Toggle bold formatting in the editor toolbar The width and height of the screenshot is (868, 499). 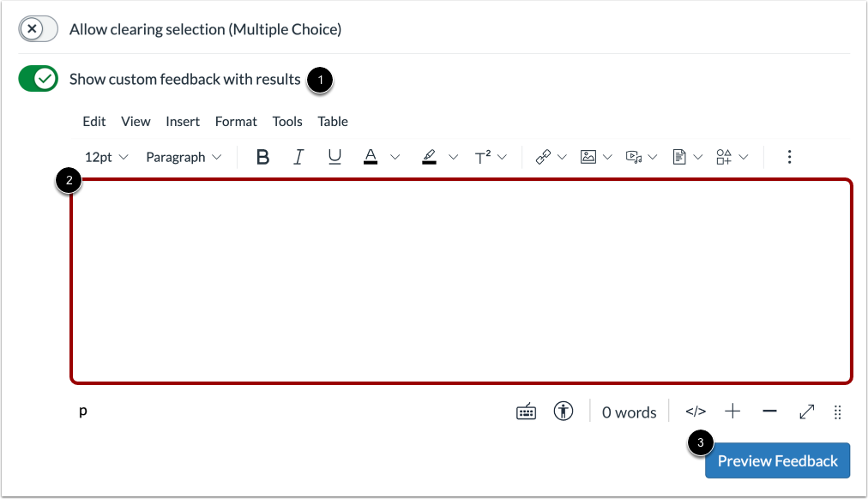click(x=262, y=156)
